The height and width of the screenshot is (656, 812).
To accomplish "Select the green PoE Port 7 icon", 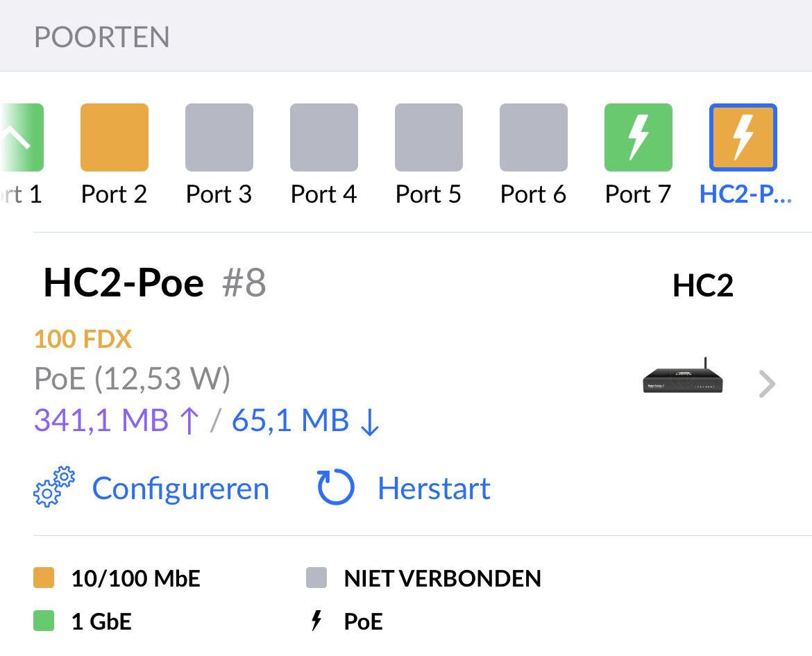I will tap(638, 137).
